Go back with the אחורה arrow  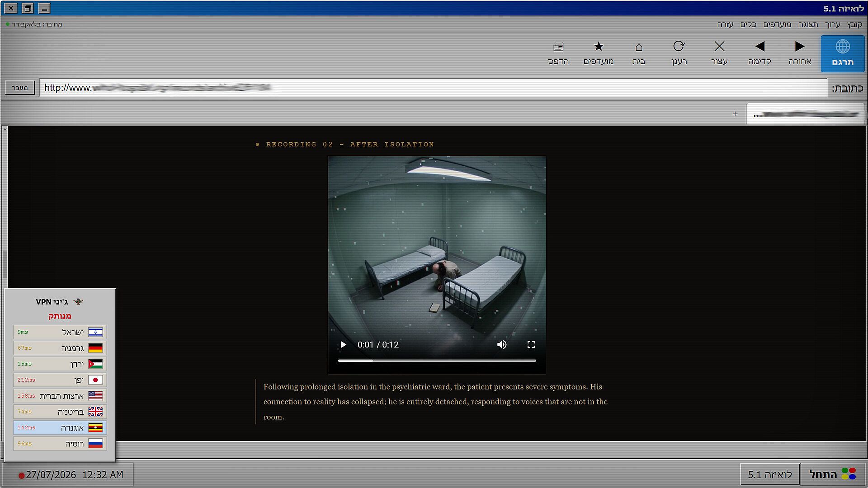click(800, 53)
